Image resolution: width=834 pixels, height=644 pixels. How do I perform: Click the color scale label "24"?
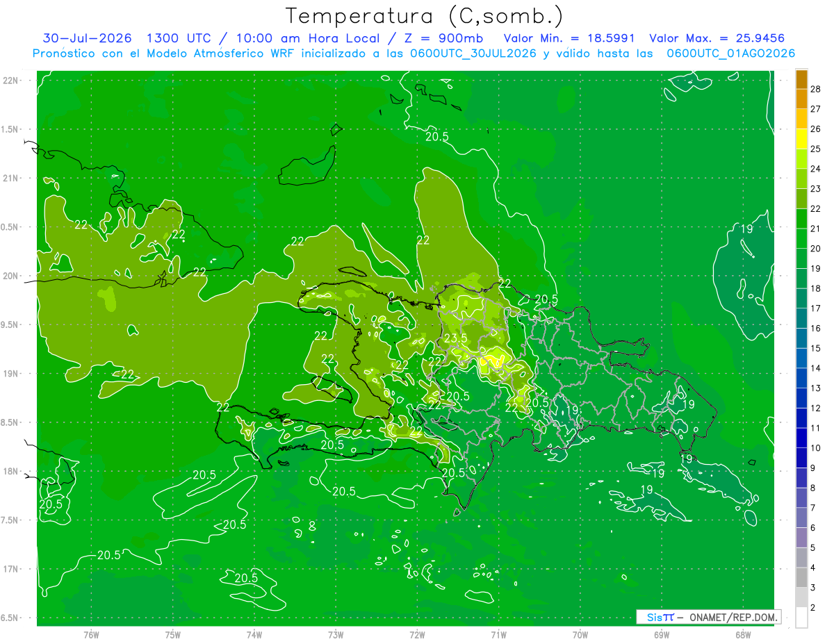tap(815, 168)
